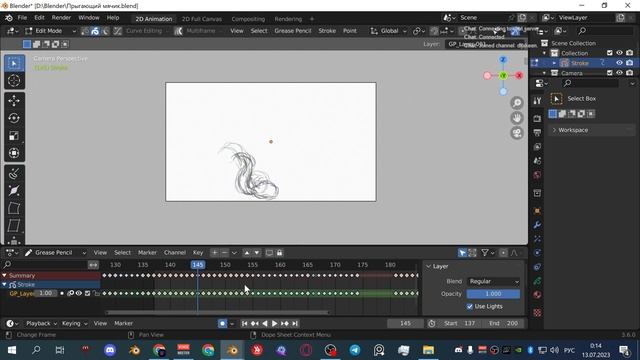
Task: Open the Channel menu in dope sheet
Action: tap(175, 253)
